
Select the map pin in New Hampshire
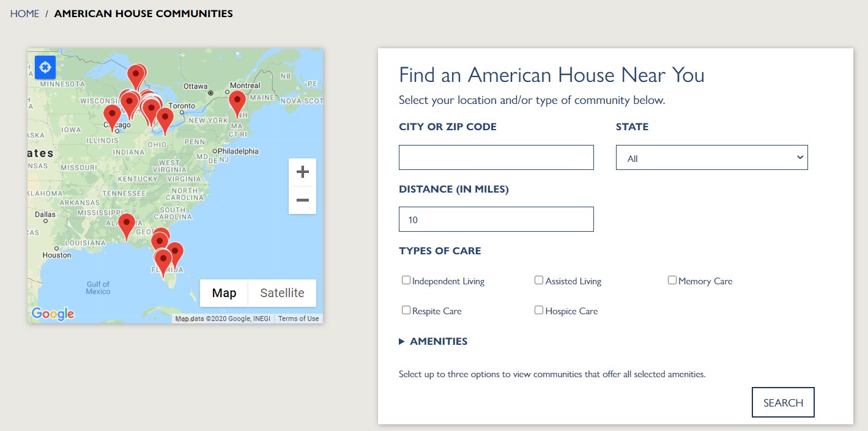point(237,101)
